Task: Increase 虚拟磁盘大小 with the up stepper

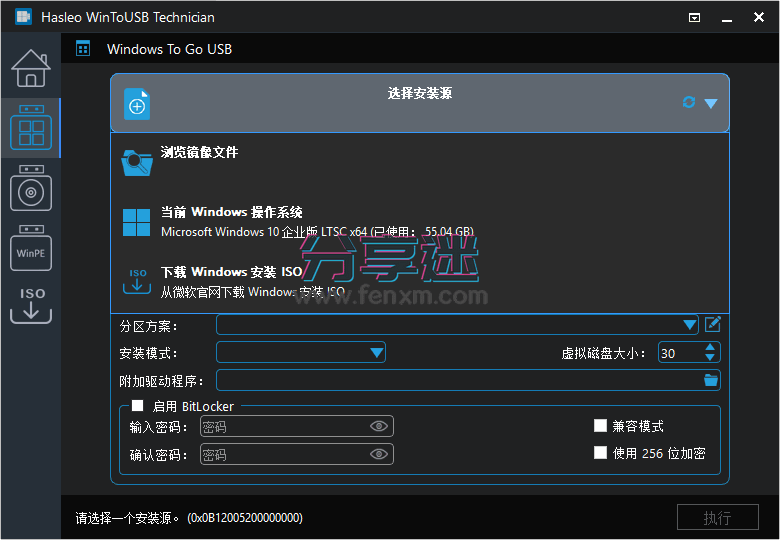Action: [710, 347]
